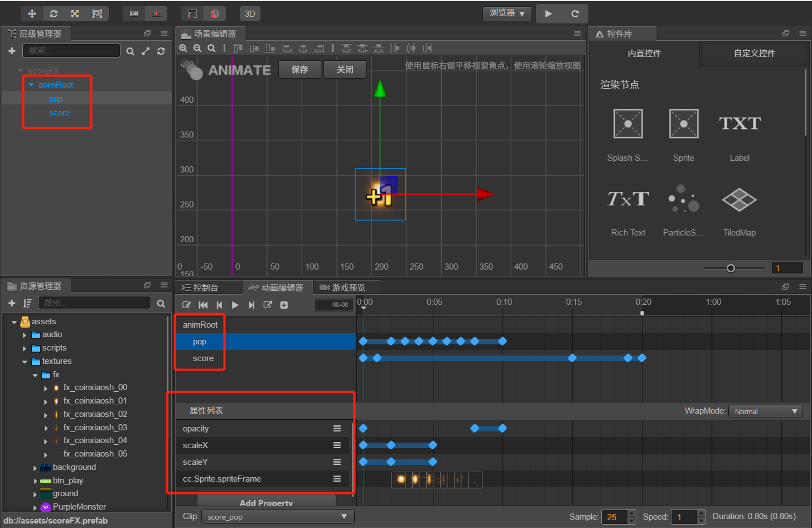Run the game preview play button
The image size is (812, 528).
[548, 13]
